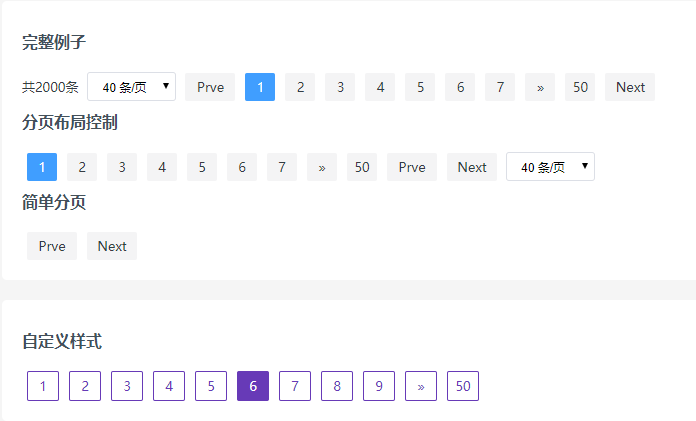Screen dimensions: 696x421
Task: Jump forward with » in the purple custom style row
Action: (421, 386)
